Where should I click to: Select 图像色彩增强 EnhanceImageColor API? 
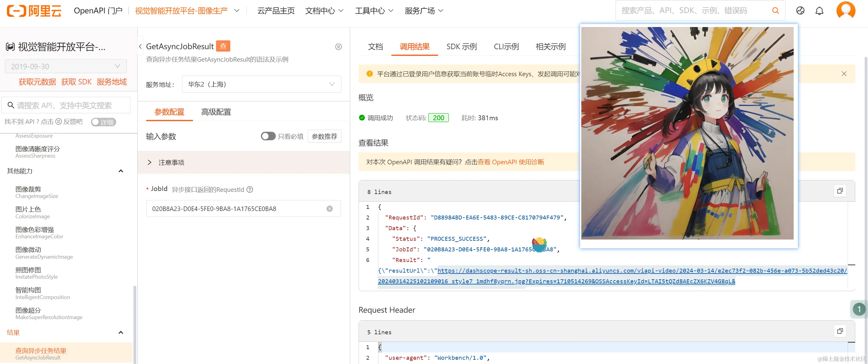(x=39, y=233)
